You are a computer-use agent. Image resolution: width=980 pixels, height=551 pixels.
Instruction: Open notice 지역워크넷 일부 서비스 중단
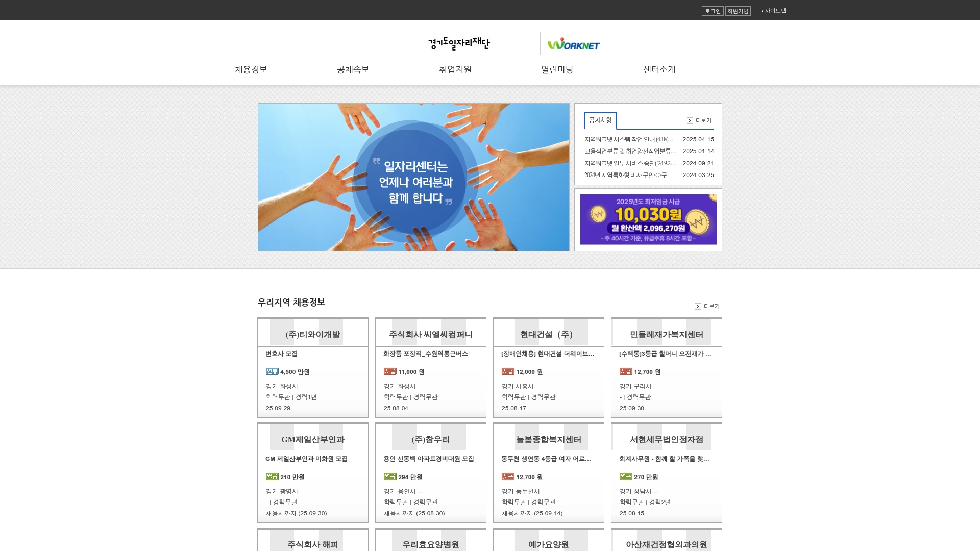[630, 163]
